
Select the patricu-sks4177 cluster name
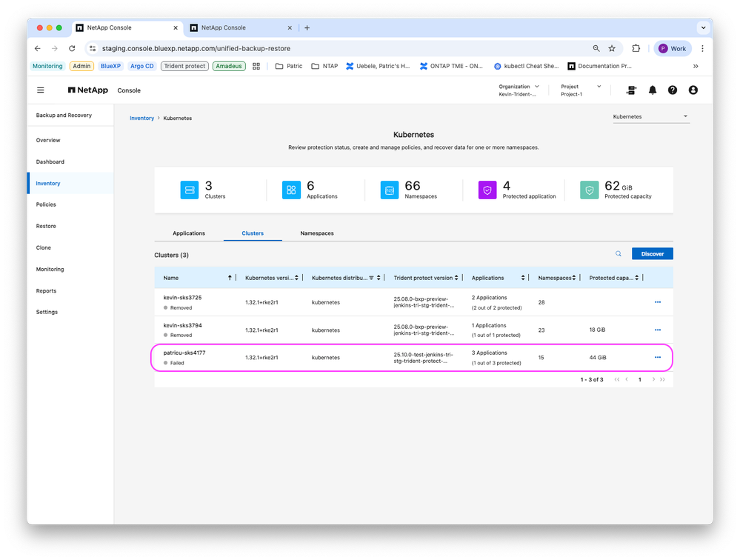[184, 353]
